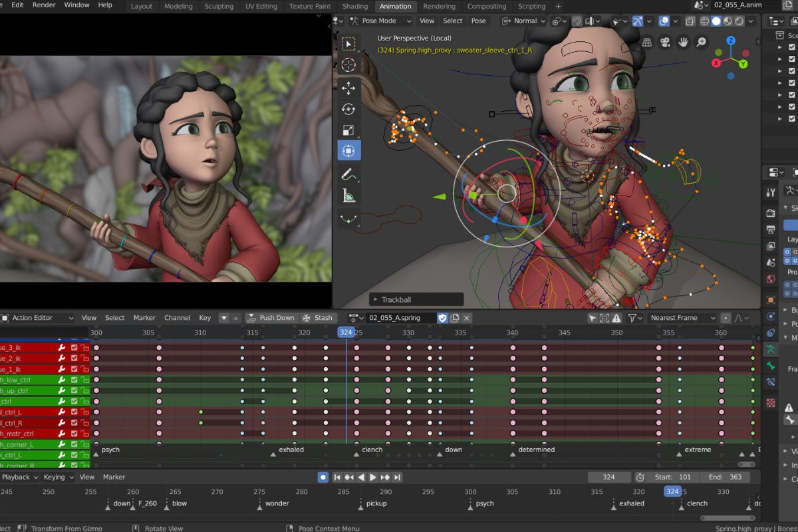Viewport: 798px width, 532px height.
Task: Select the Annotate pencil tool
Action: tap(348, 174)
